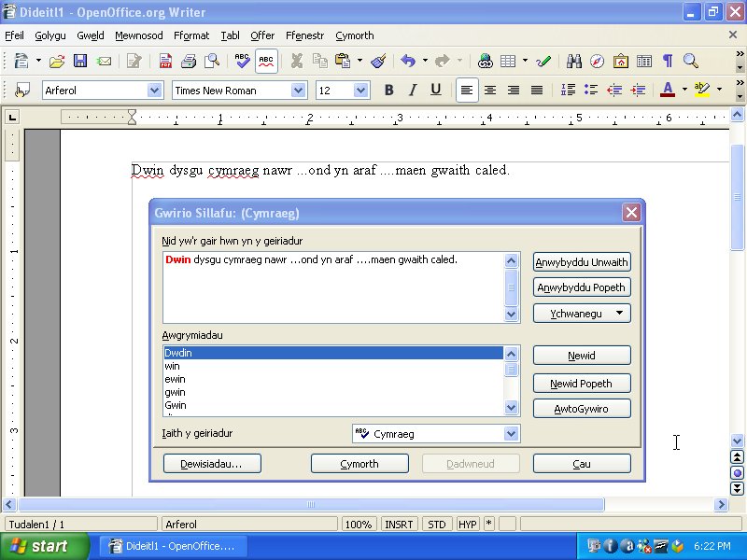Run spellcheck with the ABC checkmark icon

pyautogui.click(x=243, y=61)
